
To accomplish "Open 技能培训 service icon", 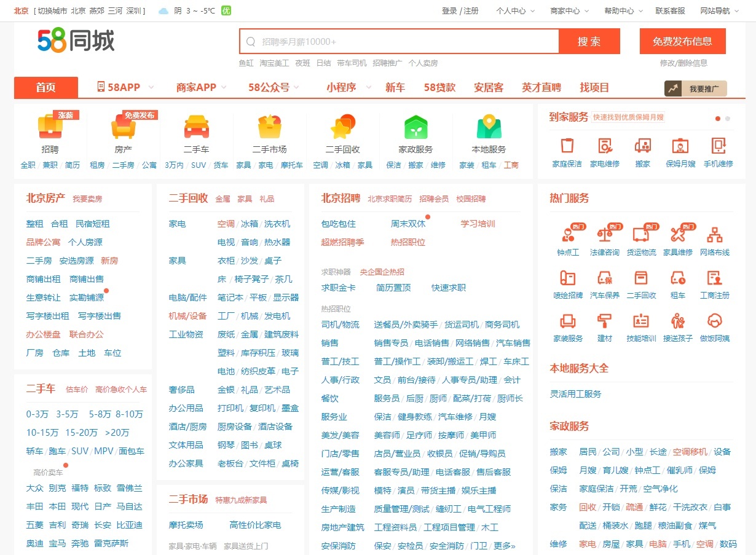I will pyautogui.click(x=641, y=321).
